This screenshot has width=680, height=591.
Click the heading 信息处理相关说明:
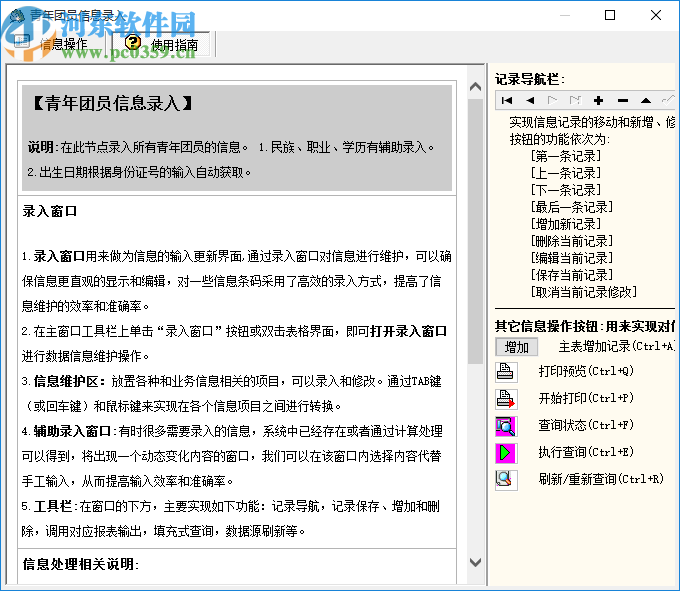tap(81, 564)
